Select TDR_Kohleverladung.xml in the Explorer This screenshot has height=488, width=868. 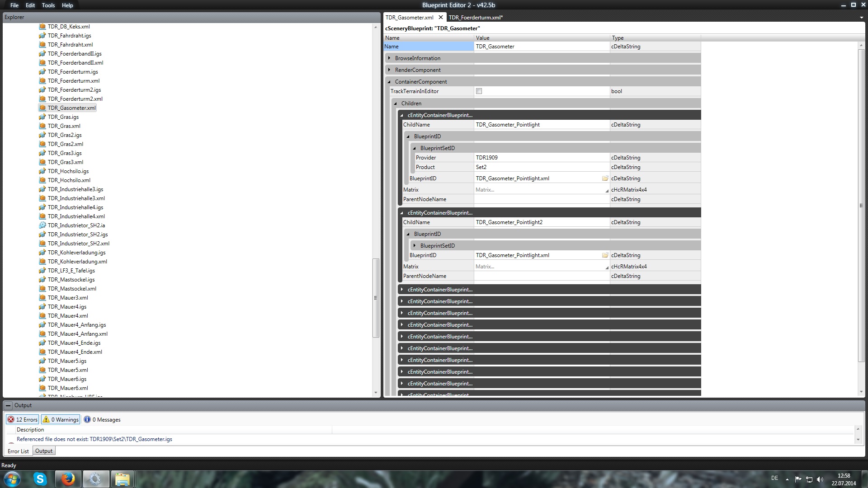pyautogui.click(x=77, y=262)
